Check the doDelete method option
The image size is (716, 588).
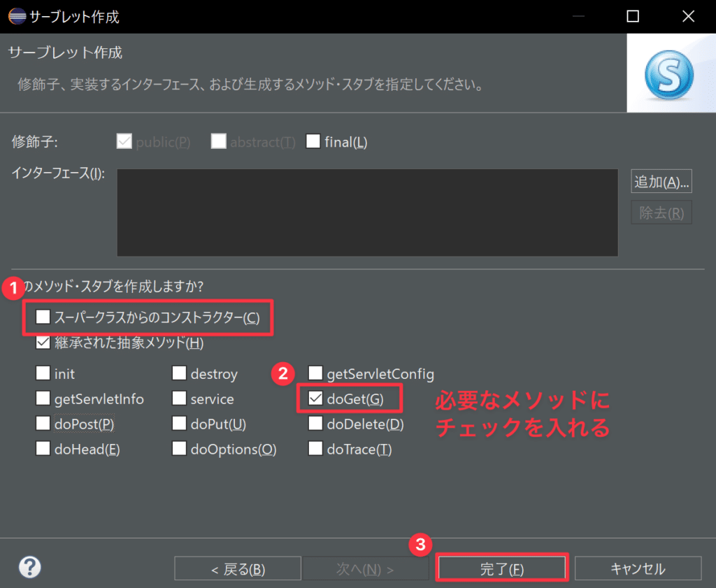(315, 424)
